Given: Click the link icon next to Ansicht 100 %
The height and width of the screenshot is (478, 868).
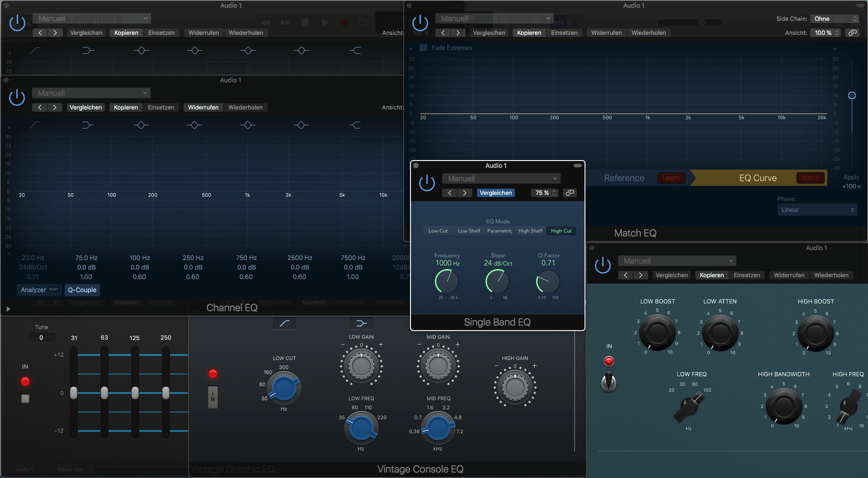Looking at the screenshot, I should click(x=852, y=33).
